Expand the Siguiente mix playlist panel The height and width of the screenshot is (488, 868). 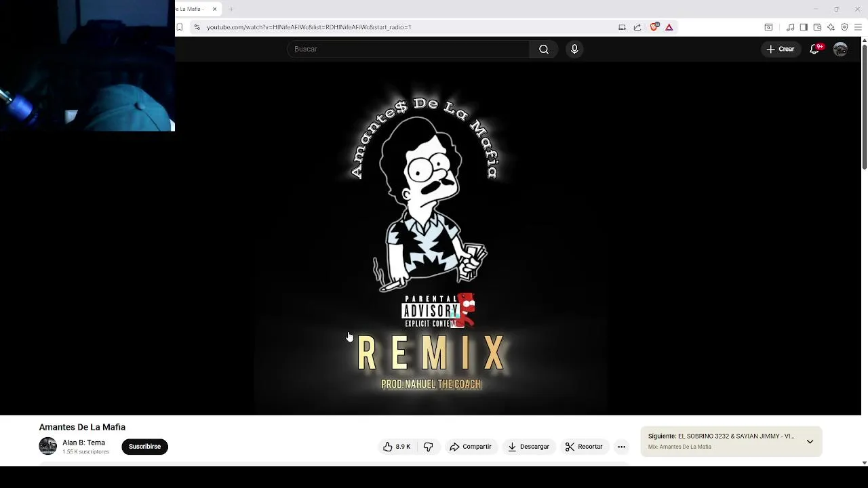pyautogui.click(x=810, y=441)
